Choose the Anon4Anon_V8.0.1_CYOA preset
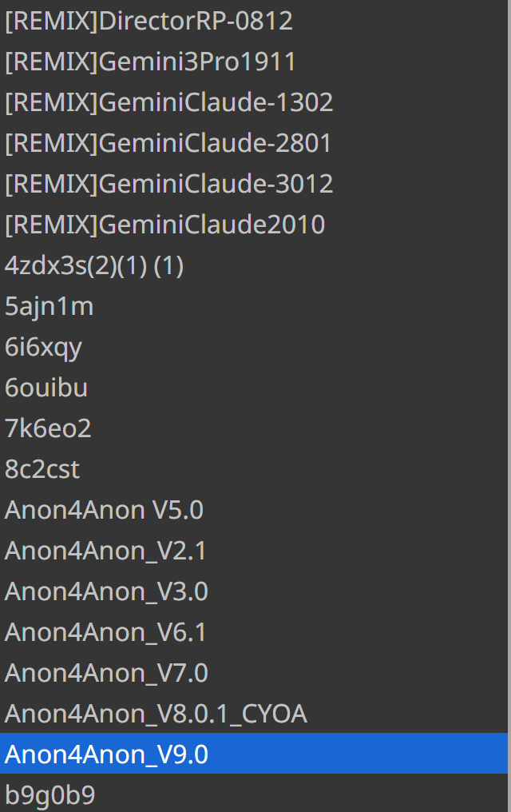Viewport: 511px width, 812px height. [156, 714]
